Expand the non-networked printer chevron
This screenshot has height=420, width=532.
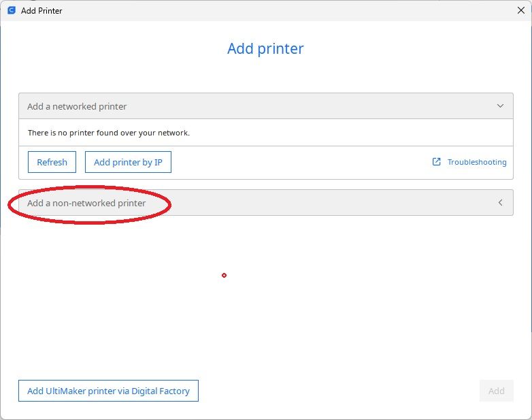501,203
